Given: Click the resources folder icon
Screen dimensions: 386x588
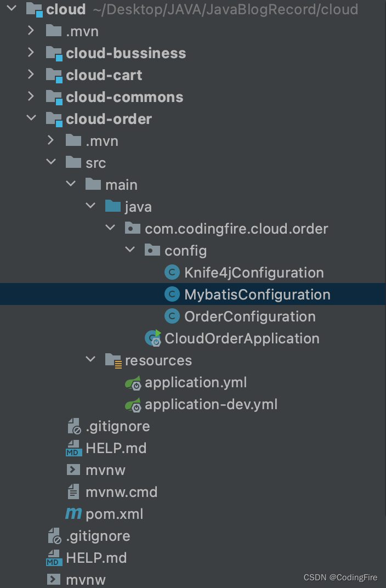Looking at the screenshot, I should coord(113,360).
